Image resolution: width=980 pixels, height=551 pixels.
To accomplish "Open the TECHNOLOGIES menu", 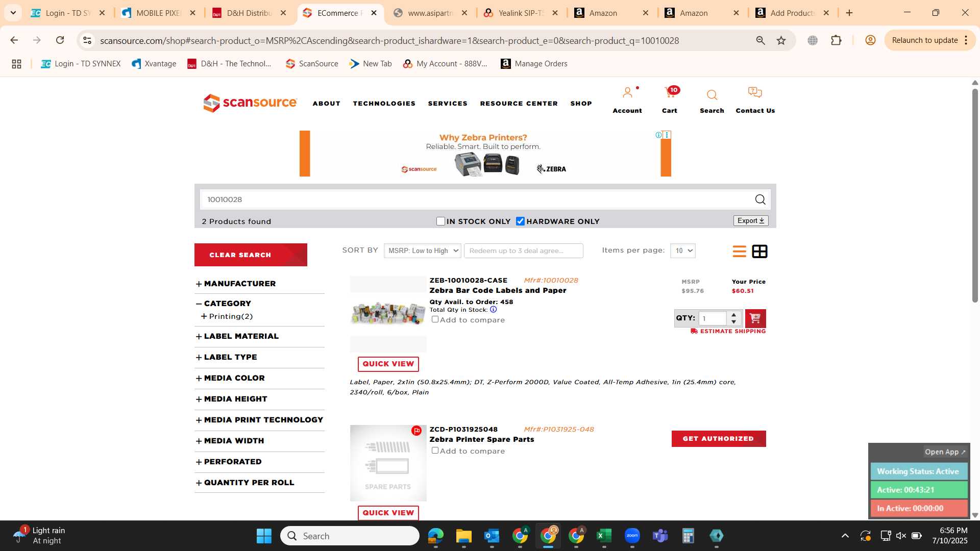I will pyautogui.click(x=384, y=104).
